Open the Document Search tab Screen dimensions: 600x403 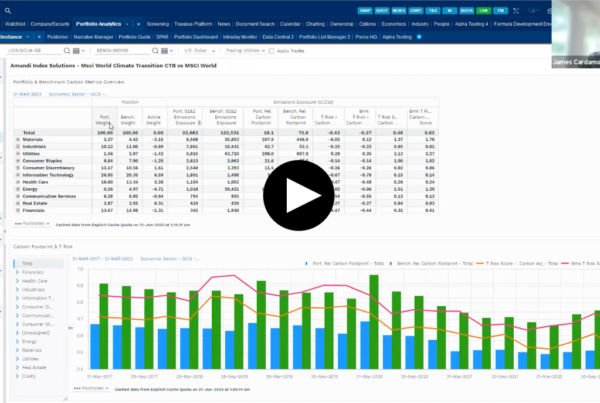255,24
